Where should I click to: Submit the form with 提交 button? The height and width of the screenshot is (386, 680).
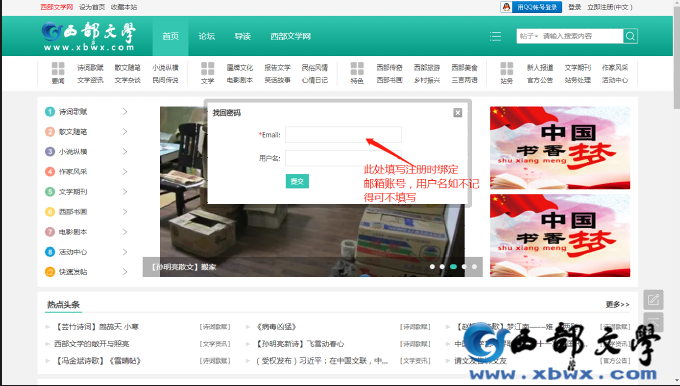(x=297, y=181)
